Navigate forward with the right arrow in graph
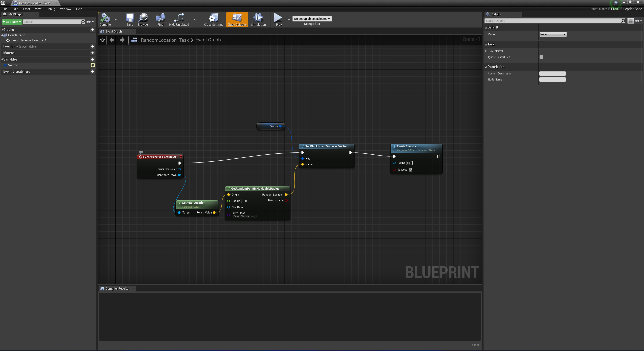 pos(122,40)
